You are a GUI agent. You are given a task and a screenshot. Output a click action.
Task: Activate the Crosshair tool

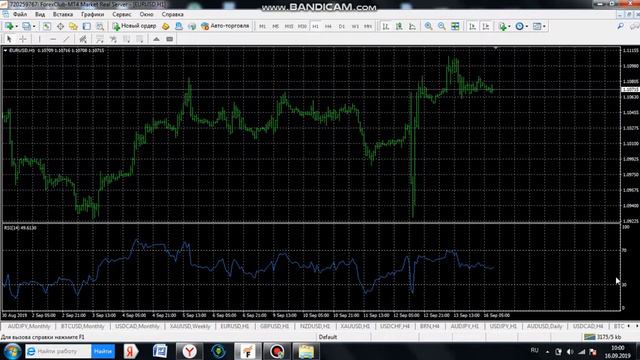click(23, 39)
